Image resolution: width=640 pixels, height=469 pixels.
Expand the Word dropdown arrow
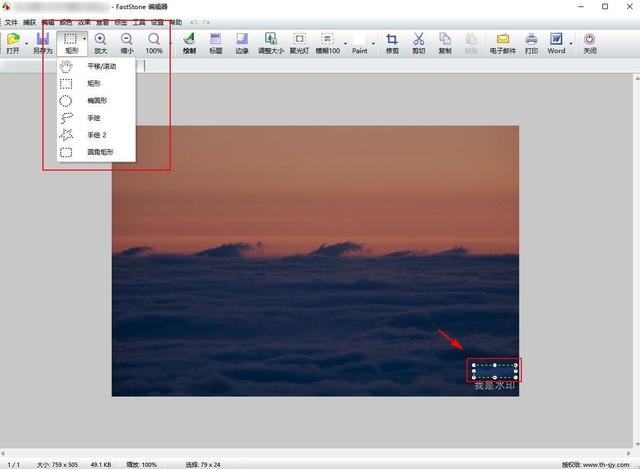(x=571, y=43)
